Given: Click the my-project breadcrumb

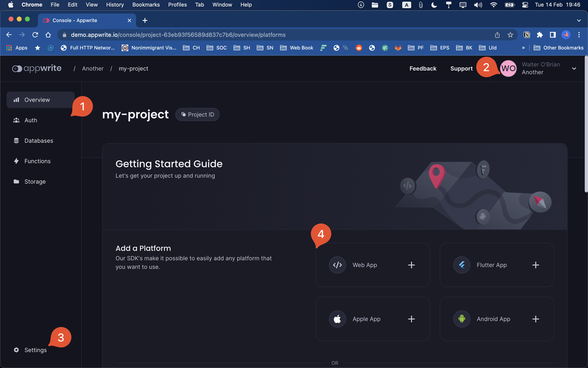Looking at the screenshot, I should point(133,69).
